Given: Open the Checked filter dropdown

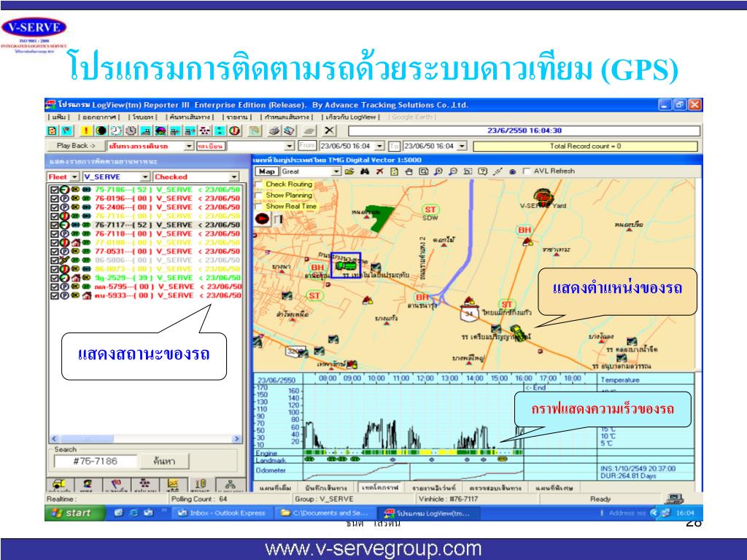Looking at the screenshot, I should pyautogui.click(x=234, y=176).
